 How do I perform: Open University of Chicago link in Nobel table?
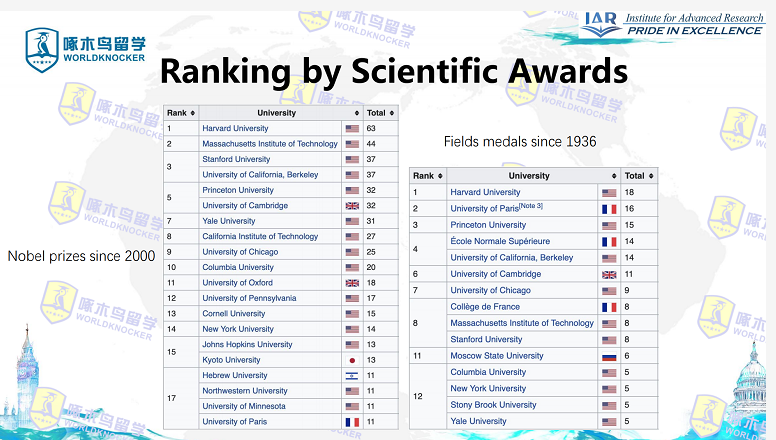tap(240, 251)
